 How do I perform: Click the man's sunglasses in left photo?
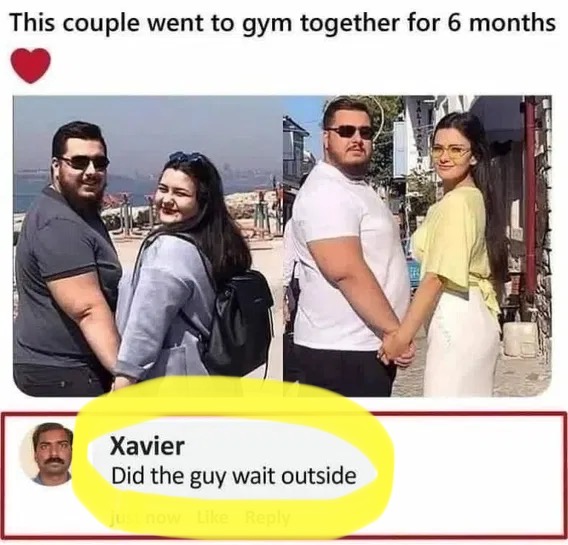[85, 163]
